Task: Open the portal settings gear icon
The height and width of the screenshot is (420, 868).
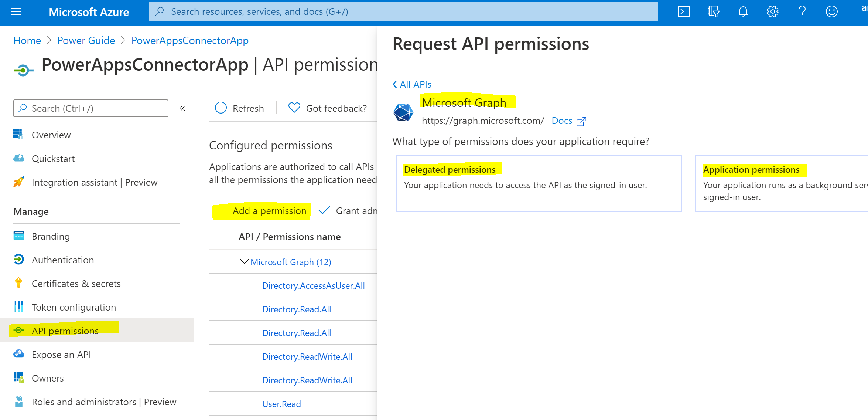Action: [x=772, y=12]
